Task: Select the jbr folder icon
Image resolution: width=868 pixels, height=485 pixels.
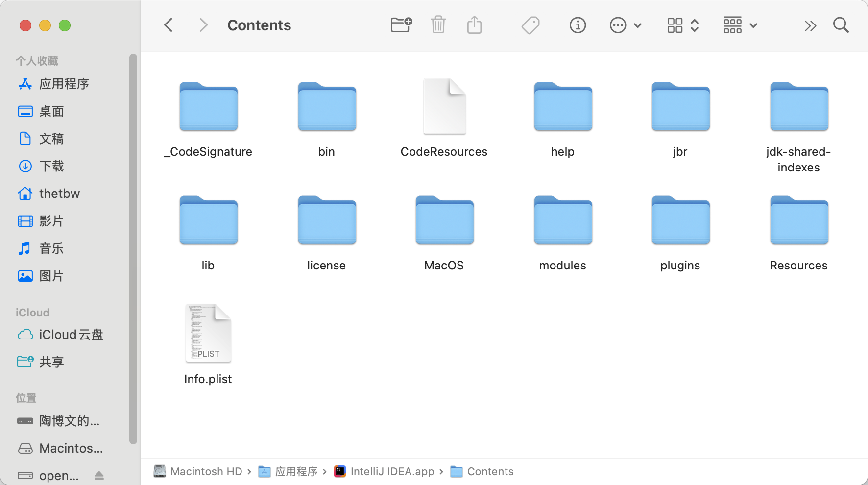Action: click(x=681, y=107)
